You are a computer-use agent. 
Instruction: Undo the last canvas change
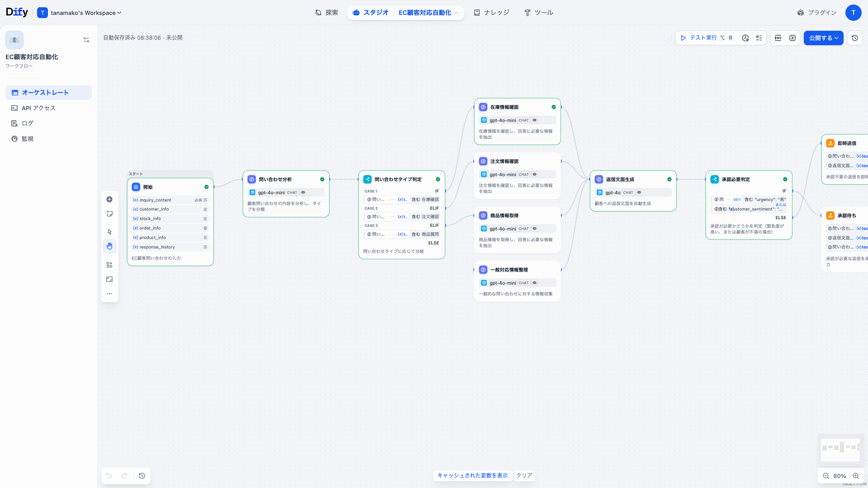point(108,476)
